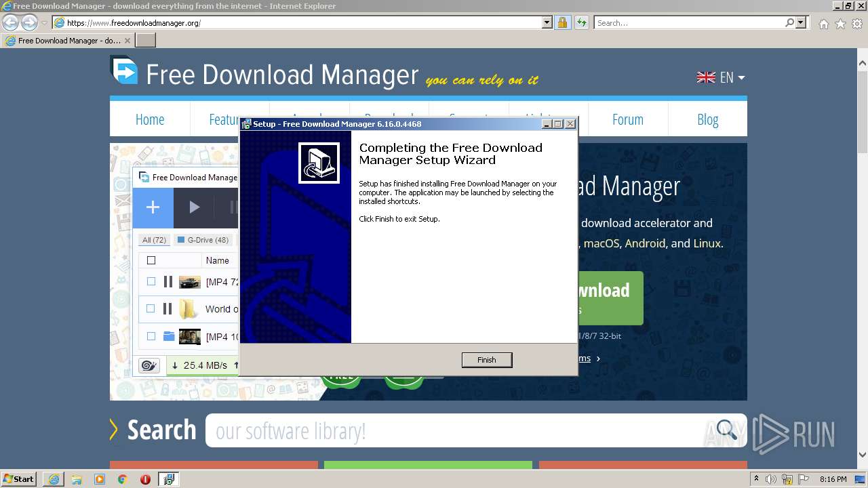This screenshot has height=488, width=868.
Task: Open Windows Media Player from the taskbar
Action: tap(100, 479)
